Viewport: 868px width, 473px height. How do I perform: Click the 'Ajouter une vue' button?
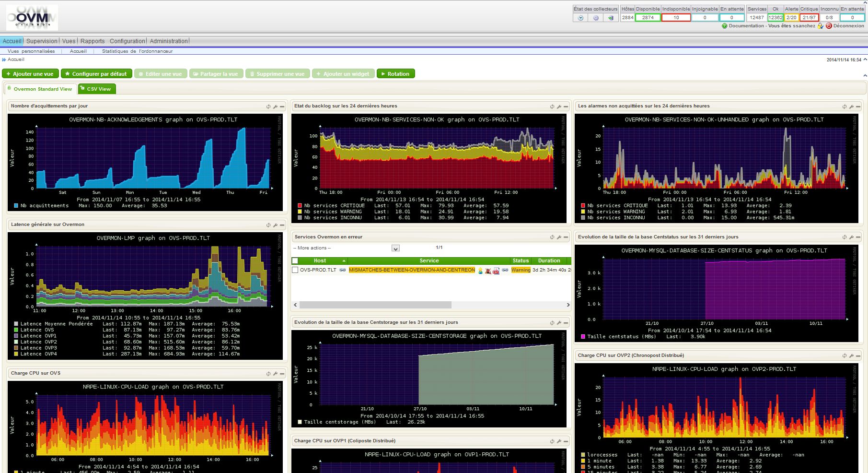[30, 74]
